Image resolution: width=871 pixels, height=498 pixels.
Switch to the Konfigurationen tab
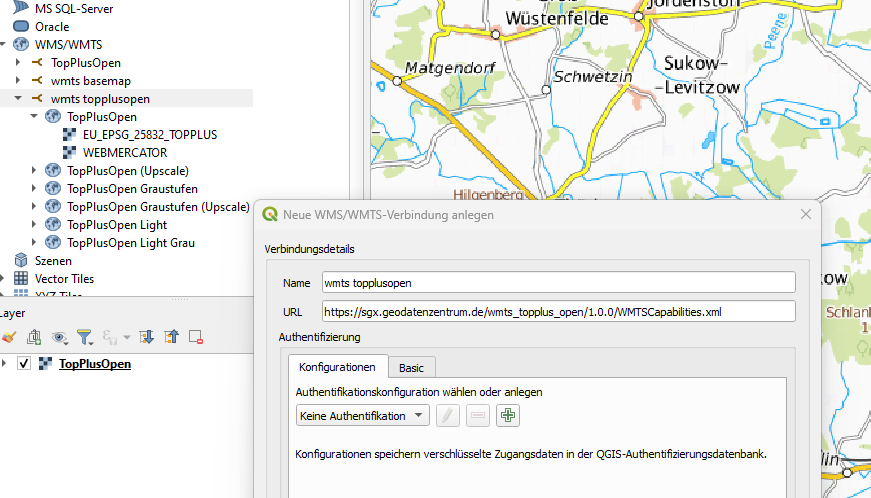pos(337,367)
